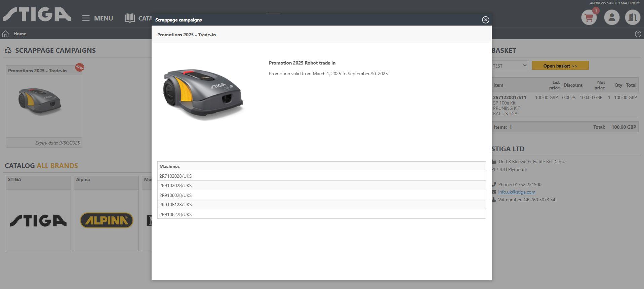The width and height of the screenshot is (644, 289).
Task: Click the Expiry date 9/30/2025 text
Action: point(57,143)
